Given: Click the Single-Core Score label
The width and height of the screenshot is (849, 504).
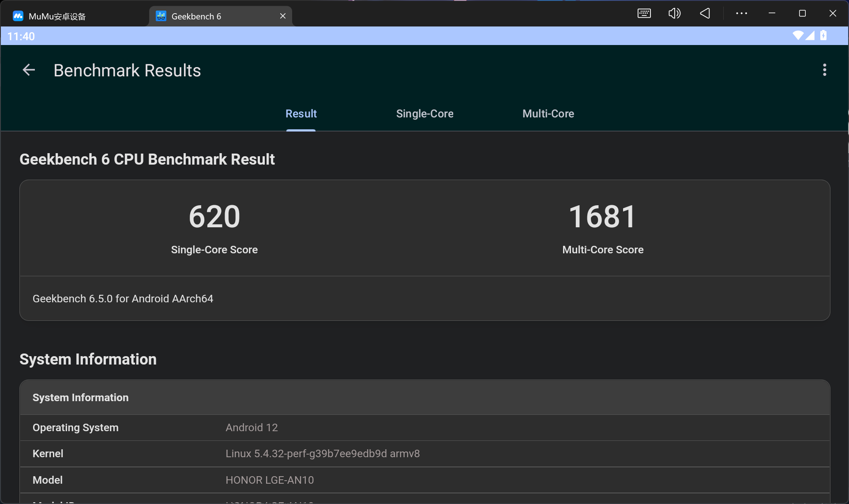Looking at the screenshot, I should pos(214,250).
